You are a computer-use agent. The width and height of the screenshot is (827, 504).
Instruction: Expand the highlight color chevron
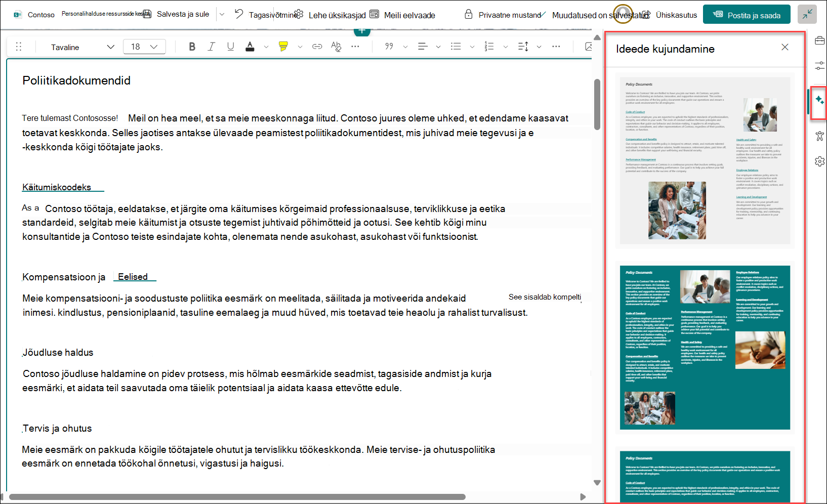(x=300, y=47)
